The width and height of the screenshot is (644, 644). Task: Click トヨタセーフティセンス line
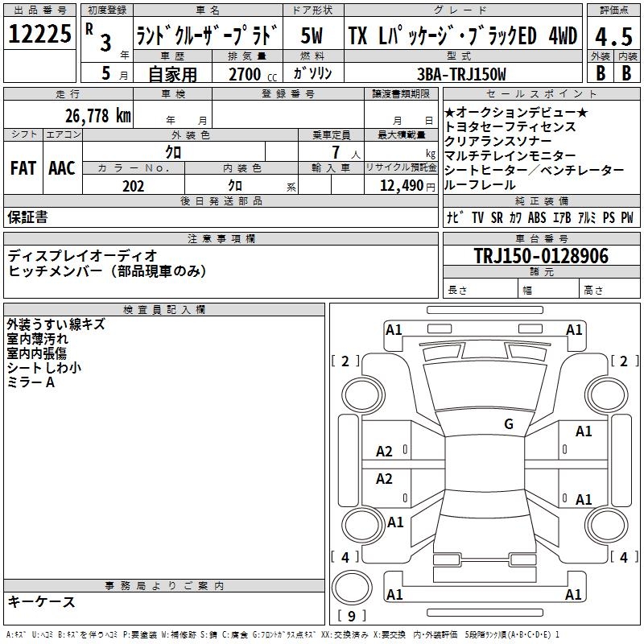click(510, 127)
